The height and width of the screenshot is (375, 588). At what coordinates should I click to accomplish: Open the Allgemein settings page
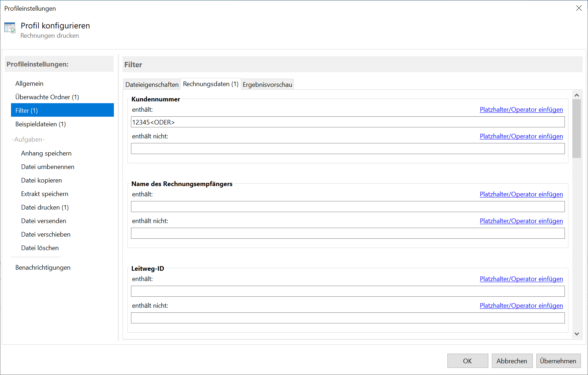(29, 84)
